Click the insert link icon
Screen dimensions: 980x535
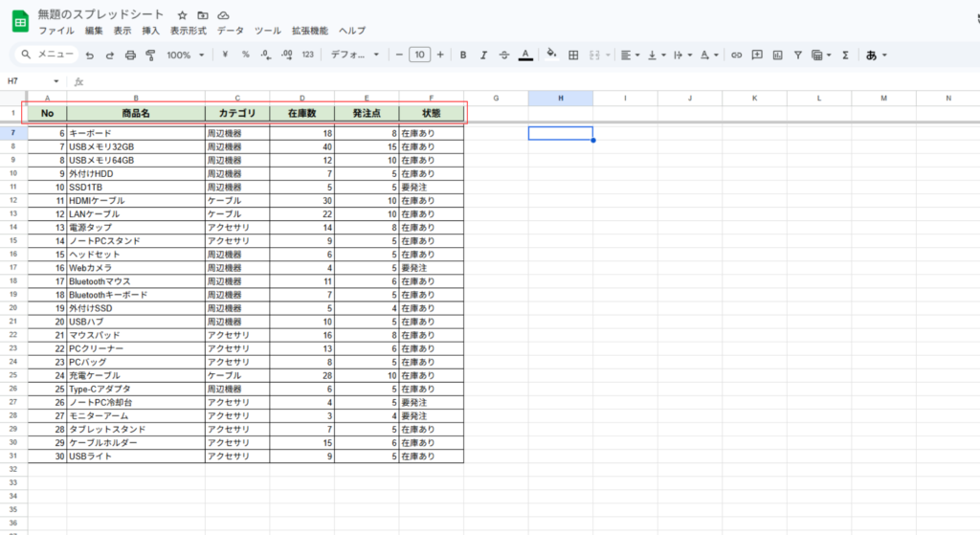(736, 56)
